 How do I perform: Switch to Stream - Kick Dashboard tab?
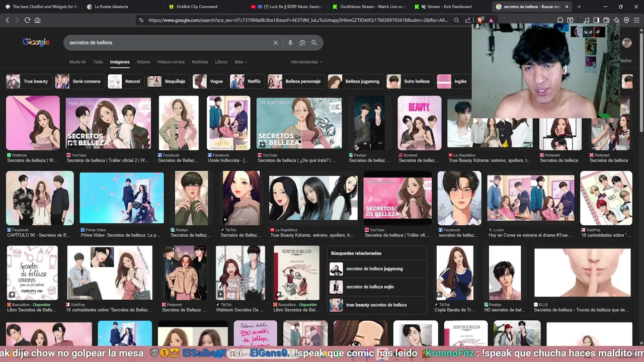coord(450,7)
